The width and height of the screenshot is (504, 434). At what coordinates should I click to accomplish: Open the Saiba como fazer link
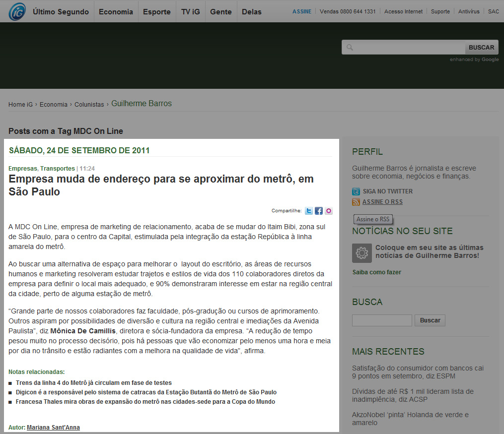tap(376, 272)
